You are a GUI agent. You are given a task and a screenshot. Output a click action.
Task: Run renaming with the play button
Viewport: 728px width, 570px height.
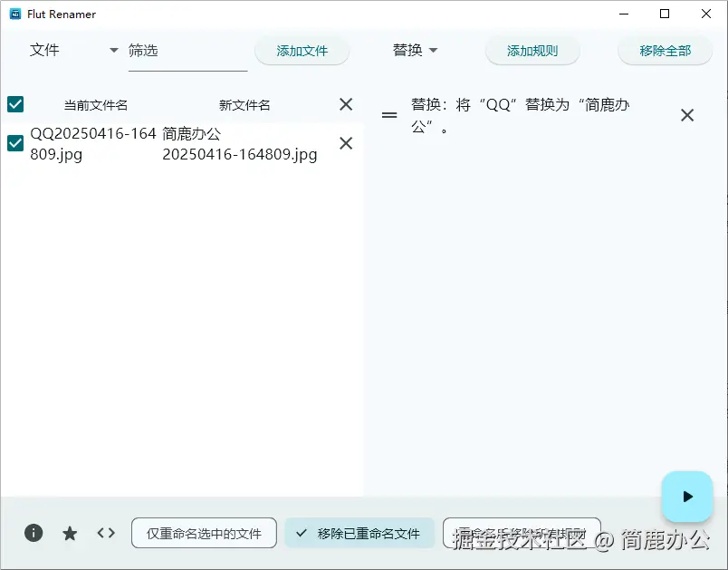tap(687, 497)
